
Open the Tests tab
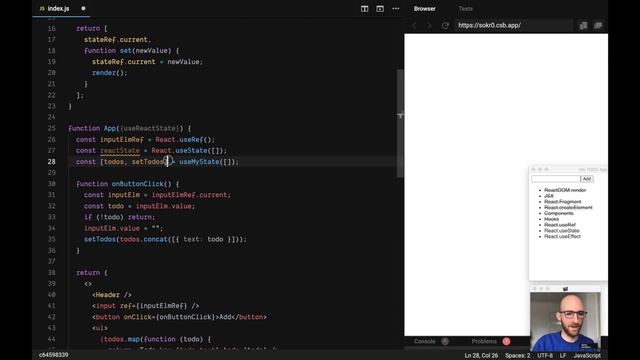[x=465, y=9]
